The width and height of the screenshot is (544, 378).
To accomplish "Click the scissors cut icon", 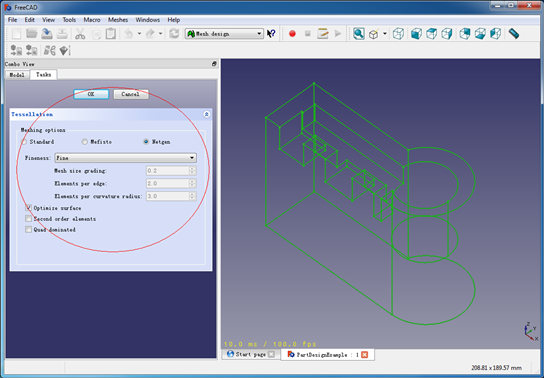I will click(x=80, y=34).
